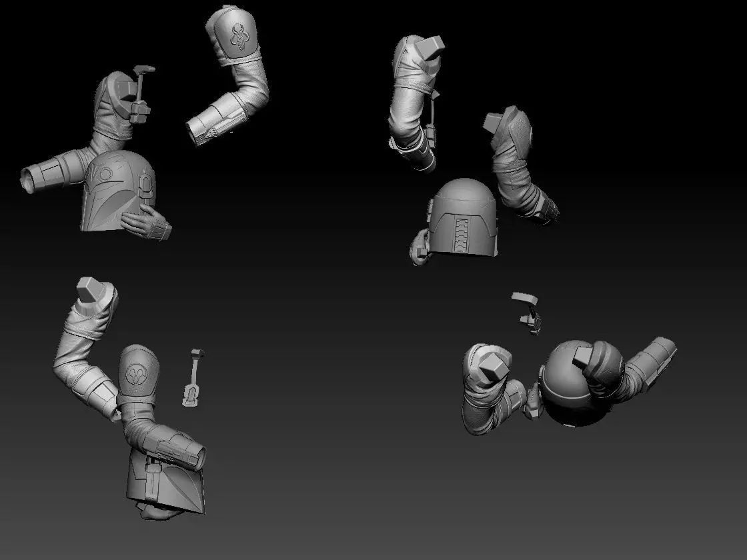Viewport: 747px width, 560px height.
Task: Select the helmet seen from behind
Action: pos(462,217)
